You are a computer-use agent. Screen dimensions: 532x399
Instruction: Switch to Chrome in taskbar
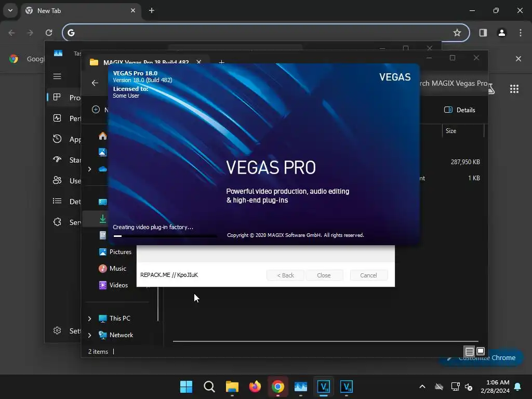pos(278,387)
